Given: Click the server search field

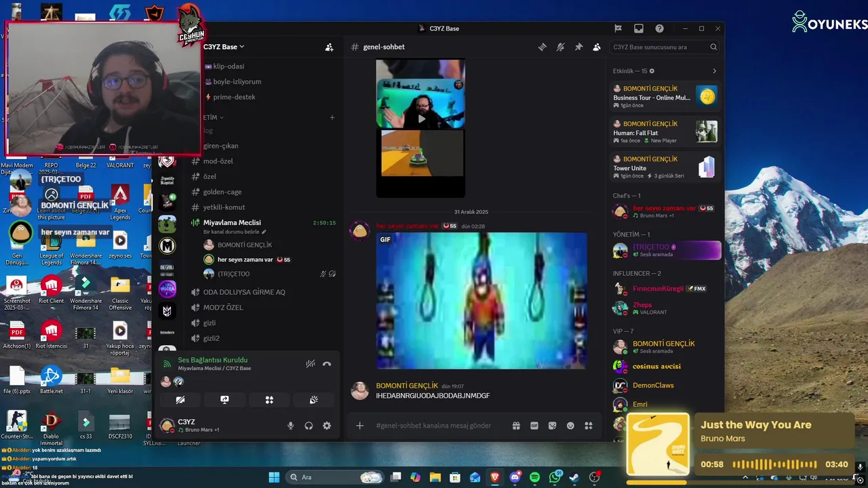Looking at the screenshot, I should (664, 47).
